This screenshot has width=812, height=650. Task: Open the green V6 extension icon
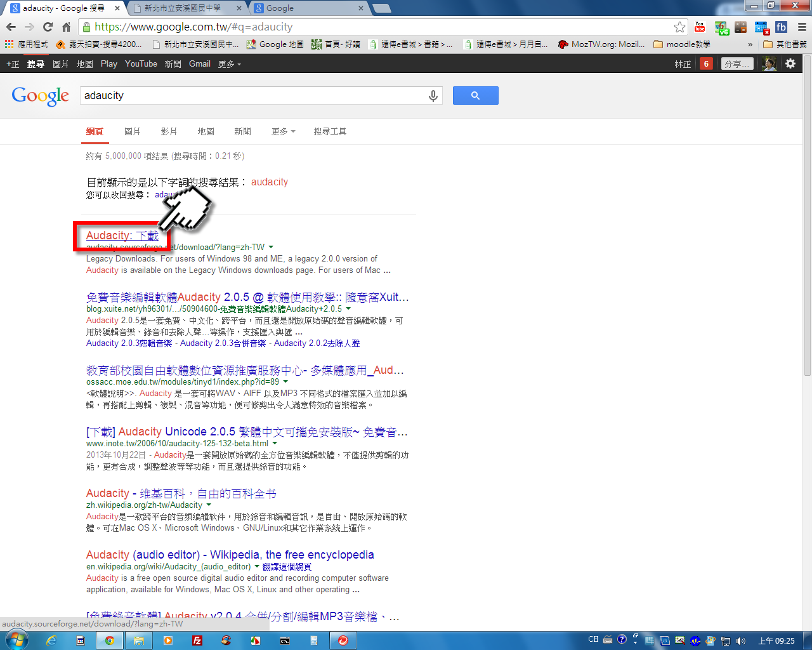[721, 27]
